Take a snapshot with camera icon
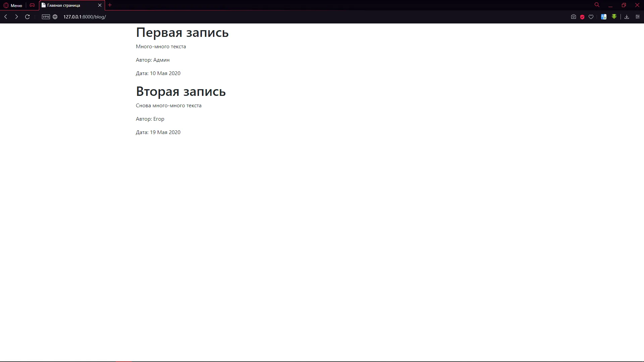644x362 pixels. [574, 17]
